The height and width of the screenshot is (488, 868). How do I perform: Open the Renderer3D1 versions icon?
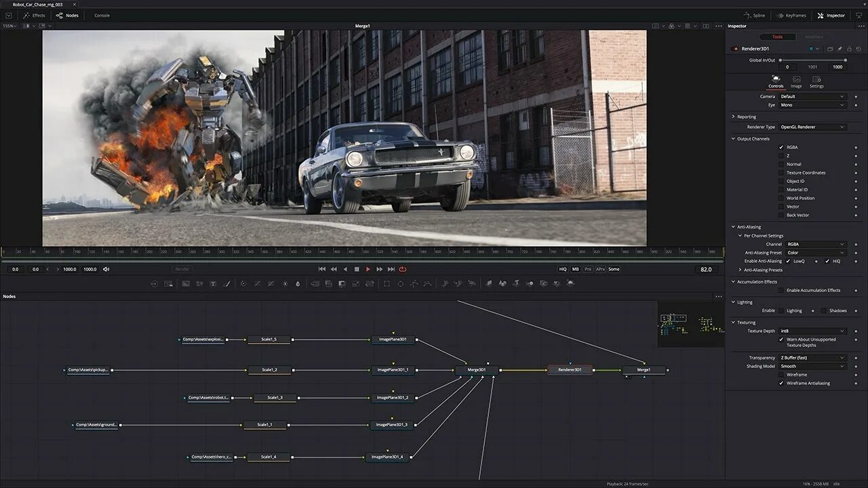(x=829, y=49)
